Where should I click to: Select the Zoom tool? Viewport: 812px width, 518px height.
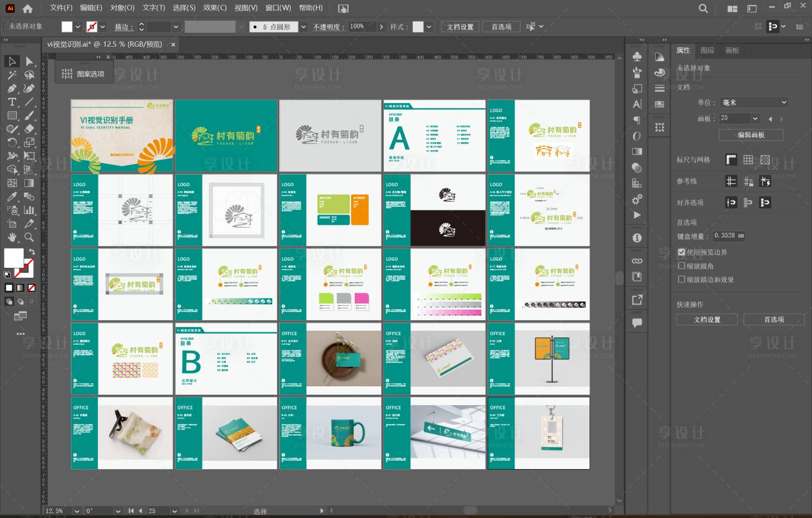29,237
